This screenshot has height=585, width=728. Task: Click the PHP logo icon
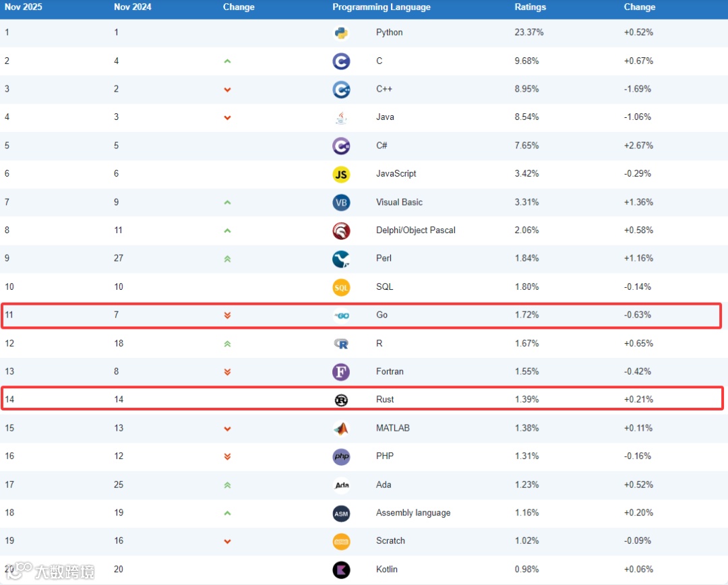tap(341, 456)
